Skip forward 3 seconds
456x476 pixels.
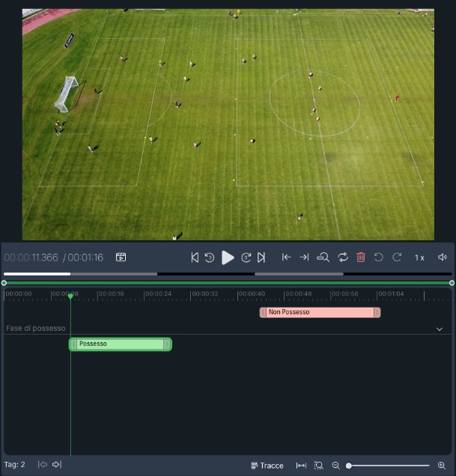point(246,257)
